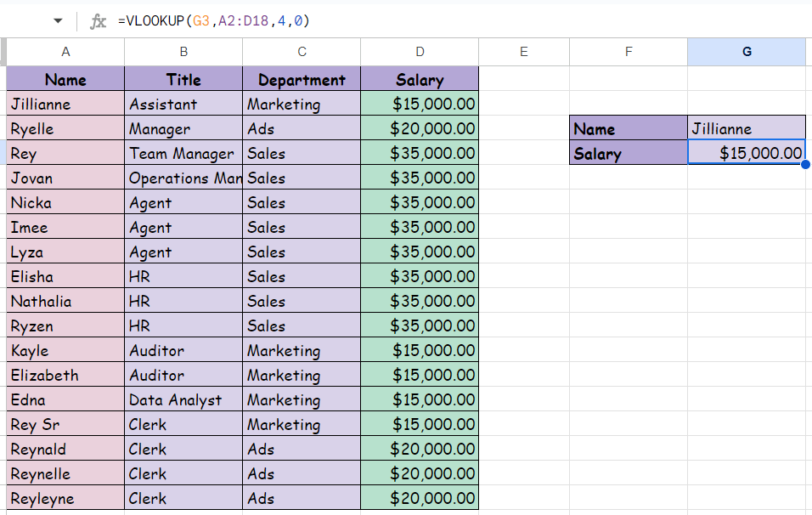The height and width of the screenshot is (515, 812).
Task: Select the column F header
Action: pos(629,52)
